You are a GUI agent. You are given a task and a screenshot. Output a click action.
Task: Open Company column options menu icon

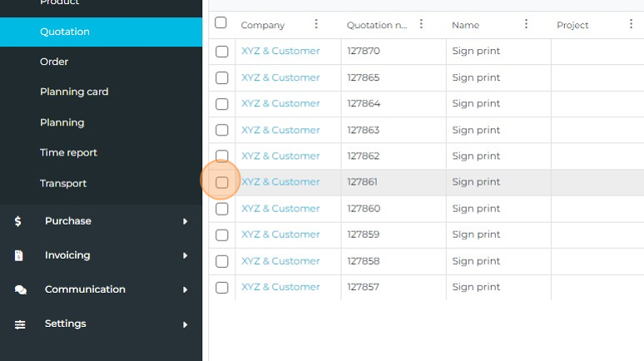tap(316, 24)
